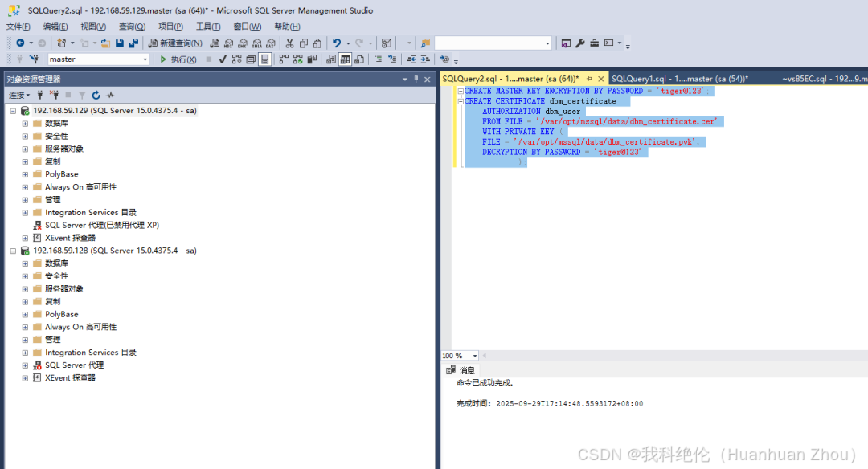Click the Open File folder icon
This screenshot has width=868, height=469.
tap(105, 43)
